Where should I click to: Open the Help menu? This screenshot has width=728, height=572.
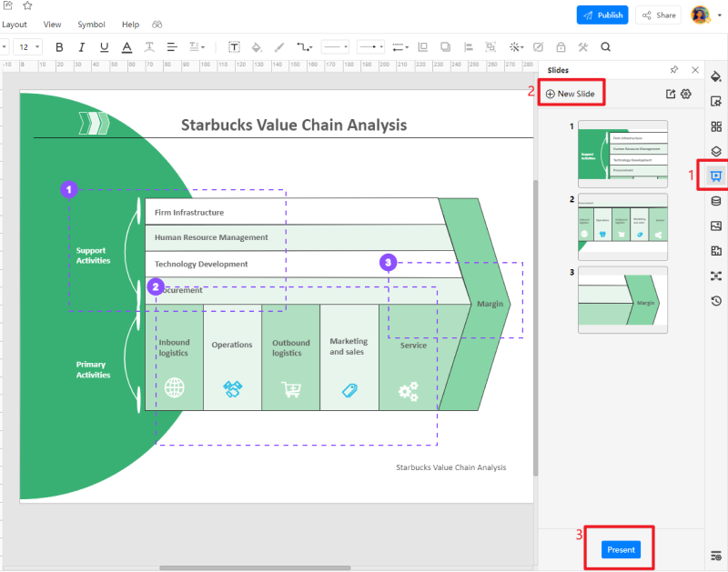pyautogui.click(x=130, y=25)
